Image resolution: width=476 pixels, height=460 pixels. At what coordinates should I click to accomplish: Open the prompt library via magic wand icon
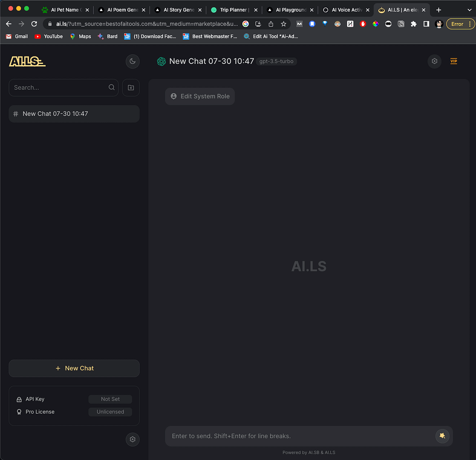[442, 436]
